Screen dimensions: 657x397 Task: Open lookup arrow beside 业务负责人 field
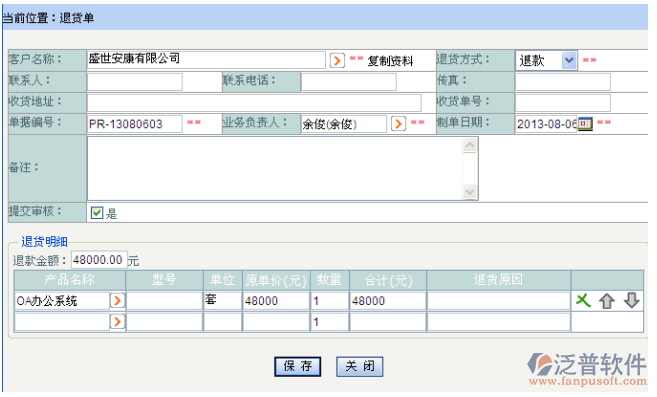coord(398,124)
